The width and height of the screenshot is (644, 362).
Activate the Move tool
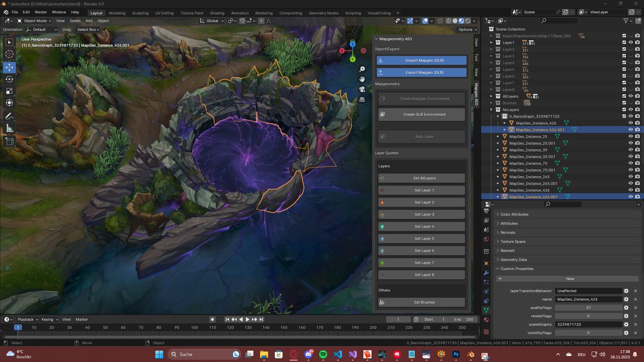(9, 68)
